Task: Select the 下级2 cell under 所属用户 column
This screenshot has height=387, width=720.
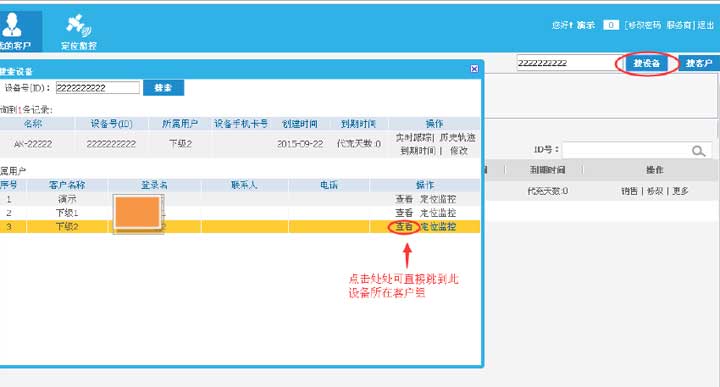Action: pos(180,144)
